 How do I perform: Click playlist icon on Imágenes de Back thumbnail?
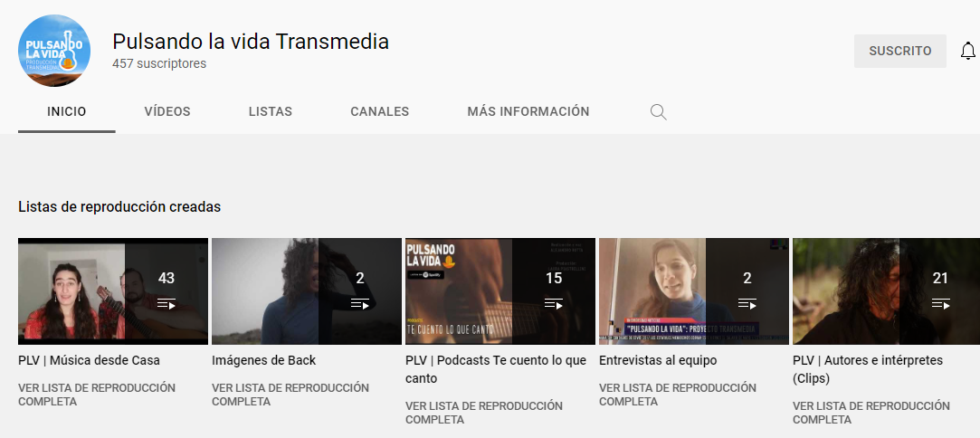coord(360,304)
